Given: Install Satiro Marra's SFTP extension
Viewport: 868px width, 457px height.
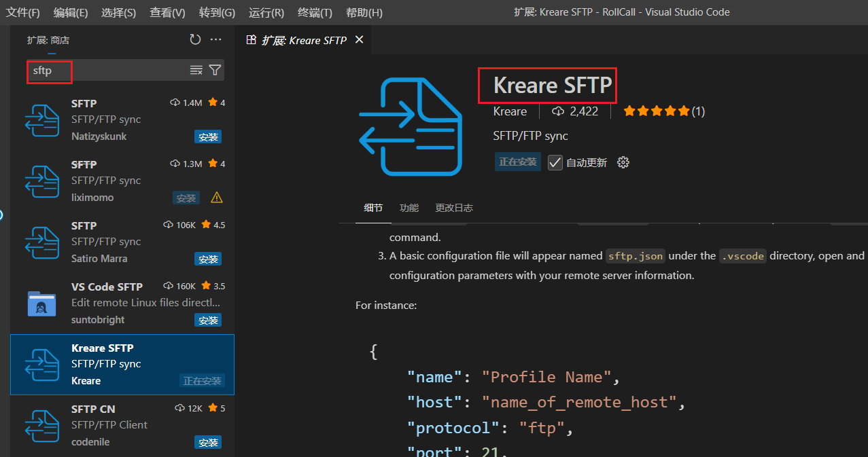Looking at the screenshot, I should (208, 259).
